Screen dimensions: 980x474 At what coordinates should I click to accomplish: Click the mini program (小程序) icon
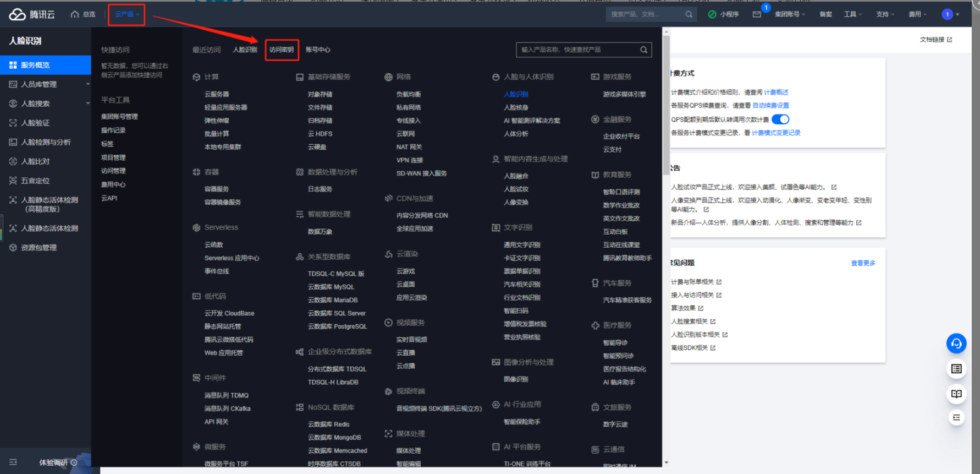click(712, 14)
